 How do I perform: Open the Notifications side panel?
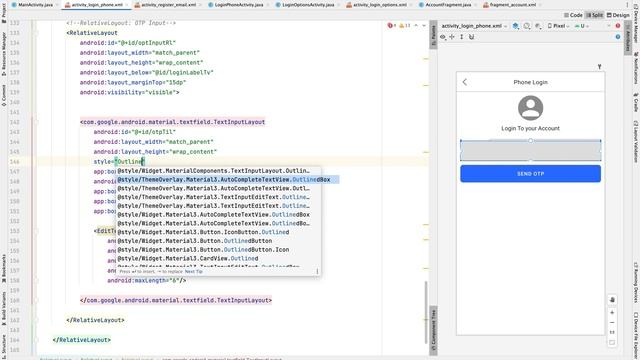click(636, 68)
